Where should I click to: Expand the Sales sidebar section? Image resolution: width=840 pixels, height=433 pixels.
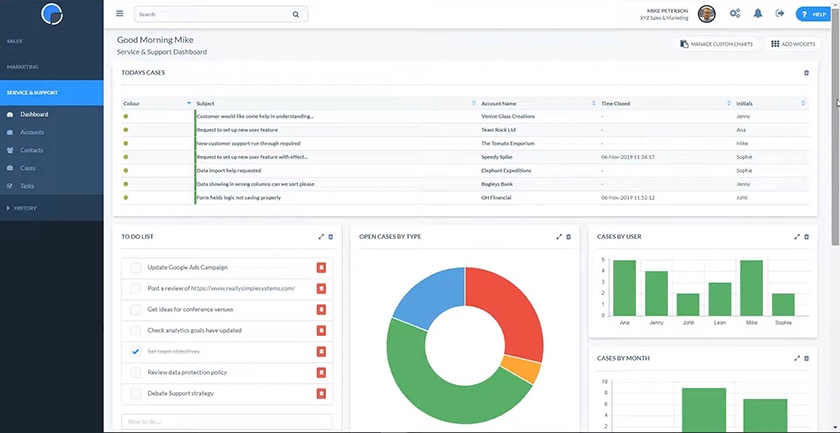click(x=51, y=41)
